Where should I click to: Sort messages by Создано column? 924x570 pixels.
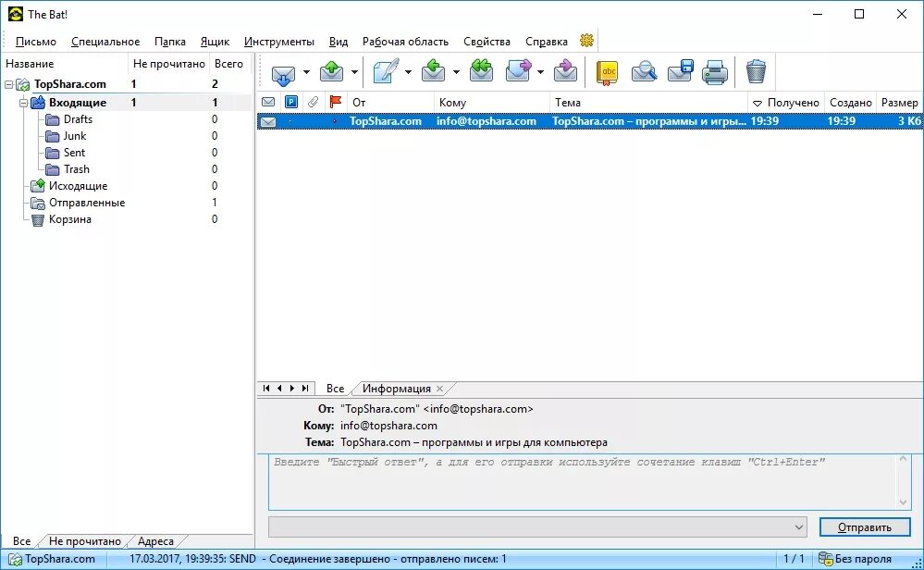850,102
